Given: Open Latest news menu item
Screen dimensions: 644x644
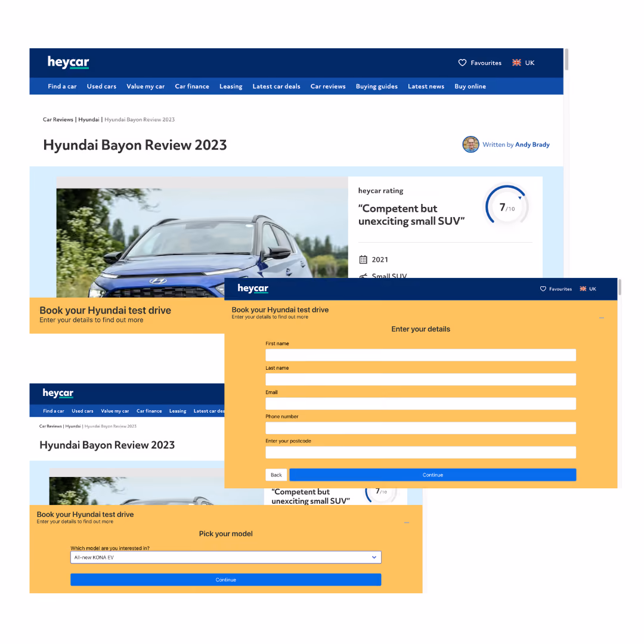Looking at the screenshot, I should click(426, 86).
